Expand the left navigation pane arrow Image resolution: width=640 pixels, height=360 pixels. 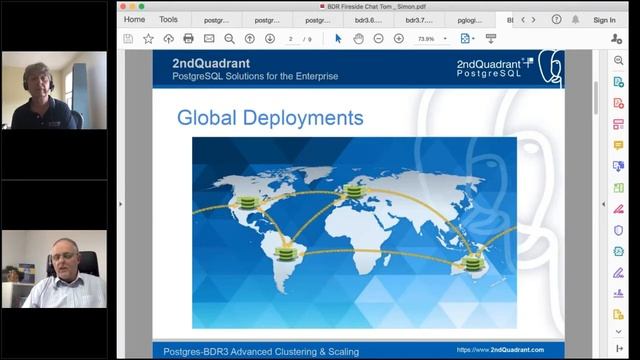[x=121, y=204]
